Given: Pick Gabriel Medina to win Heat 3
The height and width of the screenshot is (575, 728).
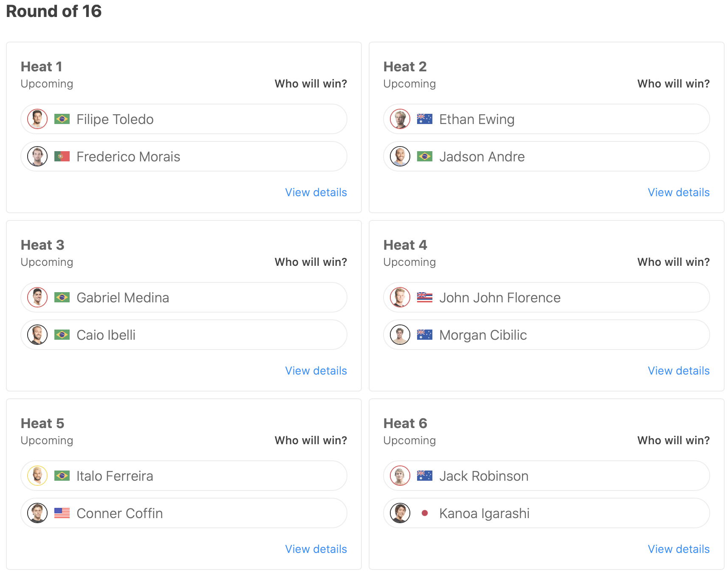Looking at the screenshot, I should [x=183, y=297].
